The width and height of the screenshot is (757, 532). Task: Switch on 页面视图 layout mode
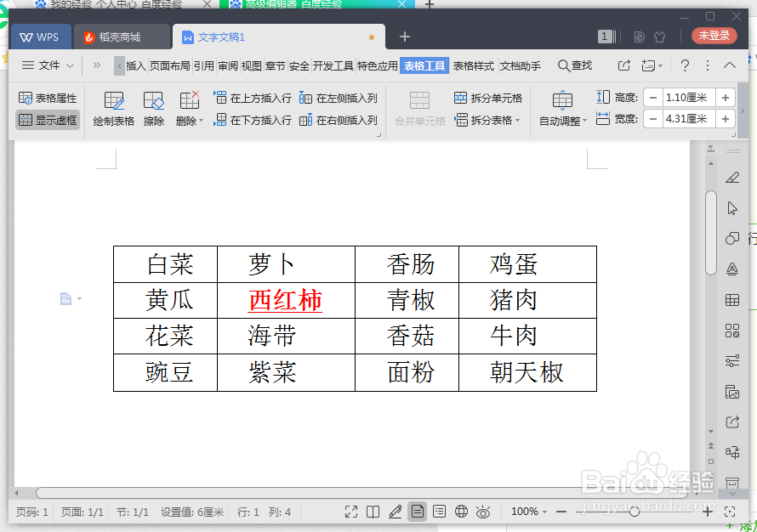(x=418, y=512)
